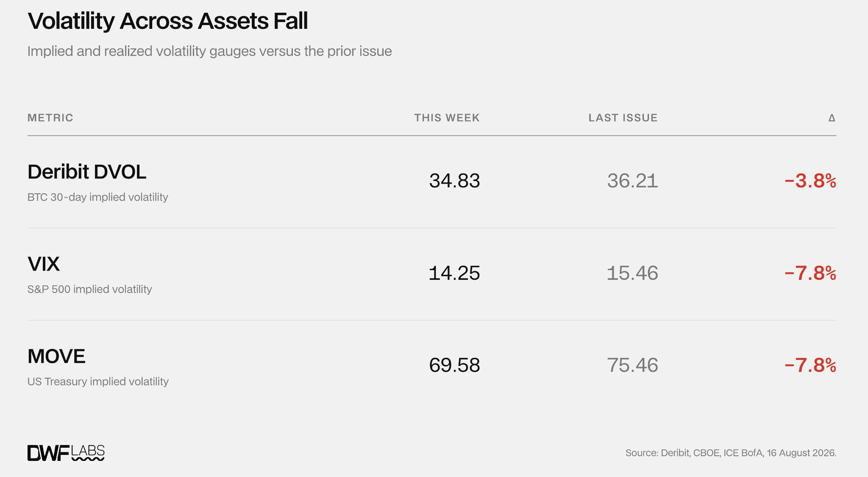Viewport: 868px width, 477px height.
Task: Select MOVE last issue value 75.46
Action: click(632, 365)
